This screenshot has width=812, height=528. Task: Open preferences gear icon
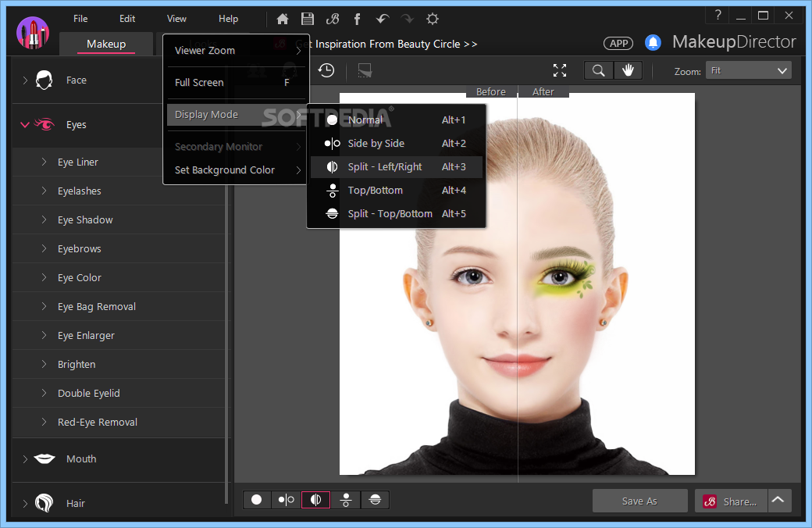pyautogui.click(x=433, y=20)
